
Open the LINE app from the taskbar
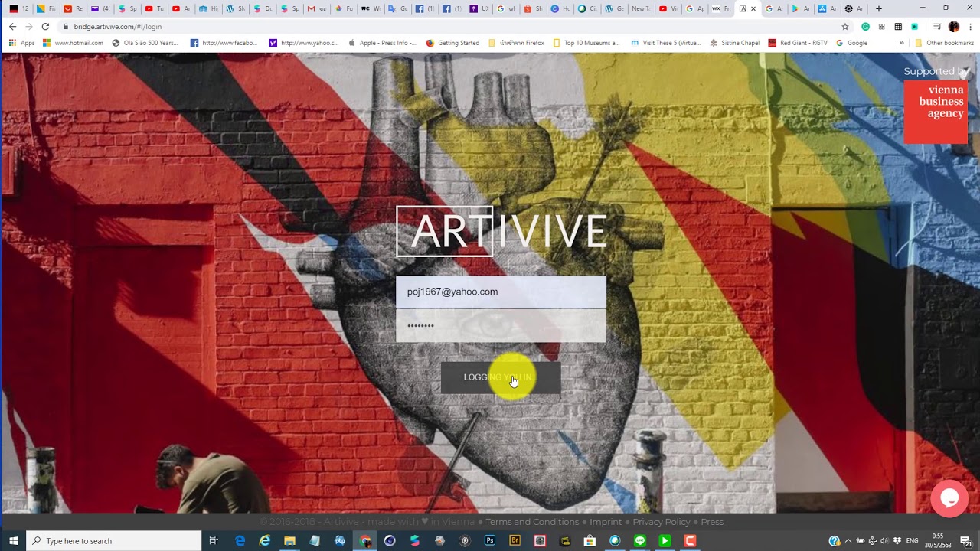[640, 541]
